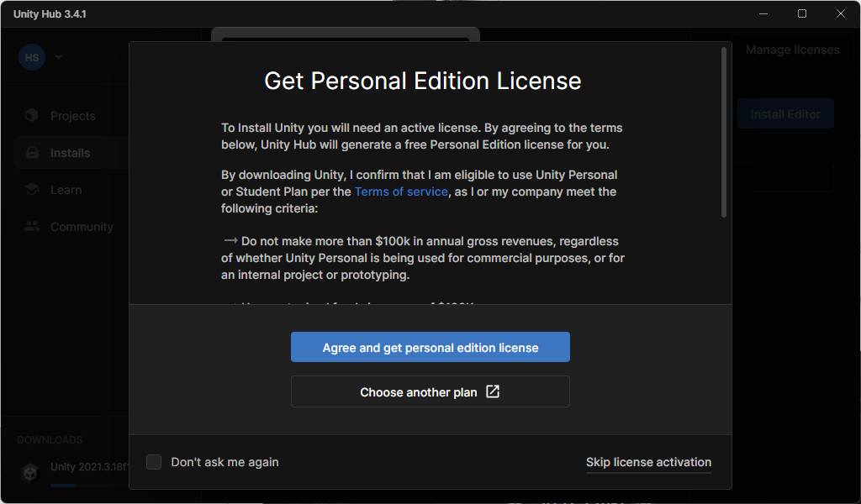Screen dimensions: 861x504
Task: Click the HS account avatar
Action: tap(32, 57)
